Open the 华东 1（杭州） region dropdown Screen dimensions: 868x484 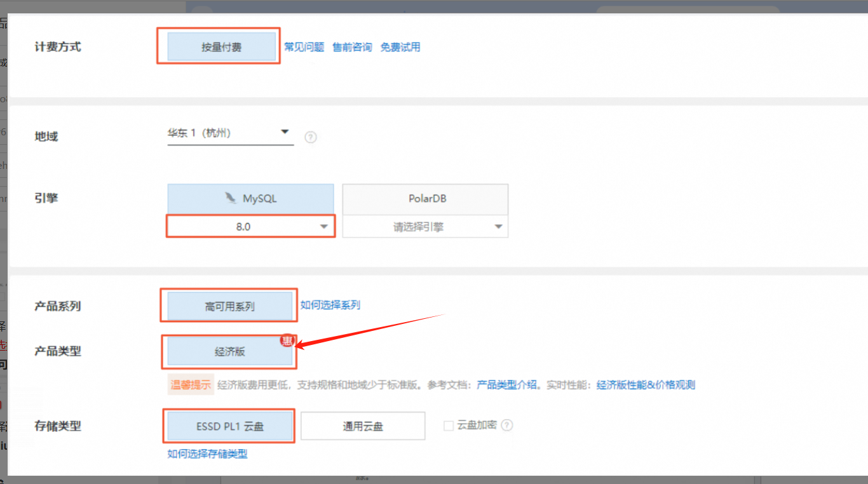pos(230,133)
